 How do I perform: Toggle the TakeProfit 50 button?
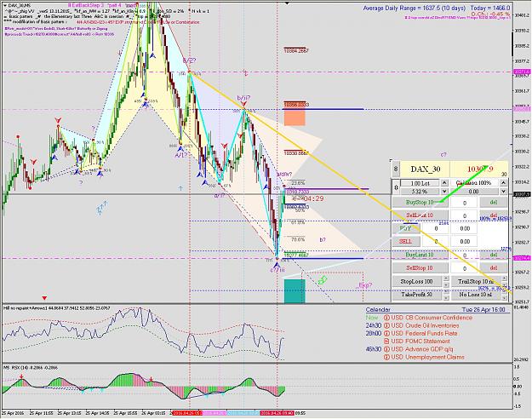tap(417, 295)
